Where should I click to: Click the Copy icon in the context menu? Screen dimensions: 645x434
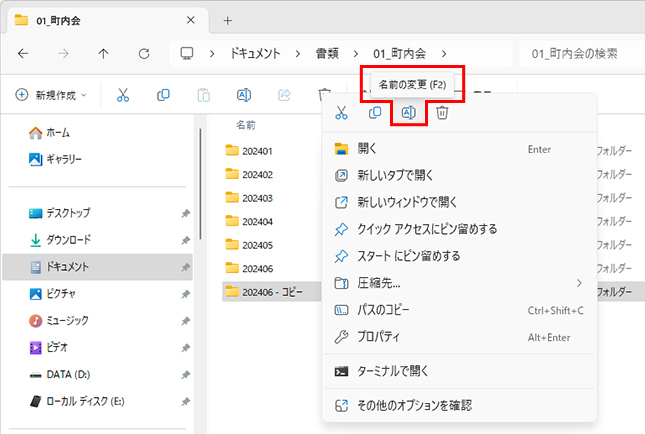(x=375, y=112)
